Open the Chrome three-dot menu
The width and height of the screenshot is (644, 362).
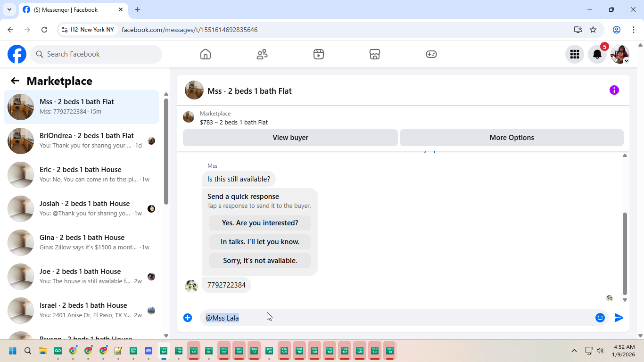pos(633,30)
